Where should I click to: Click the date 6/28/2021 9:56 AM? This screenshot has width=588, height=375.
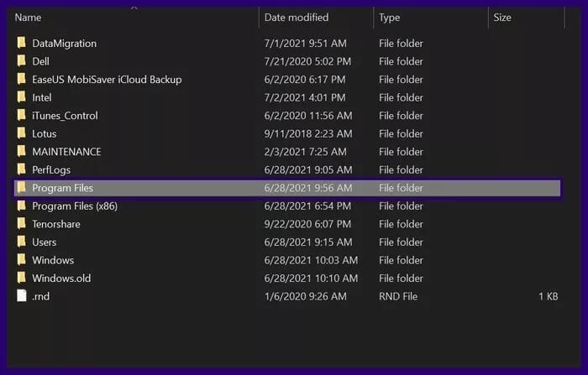click(x=308, y=188)
